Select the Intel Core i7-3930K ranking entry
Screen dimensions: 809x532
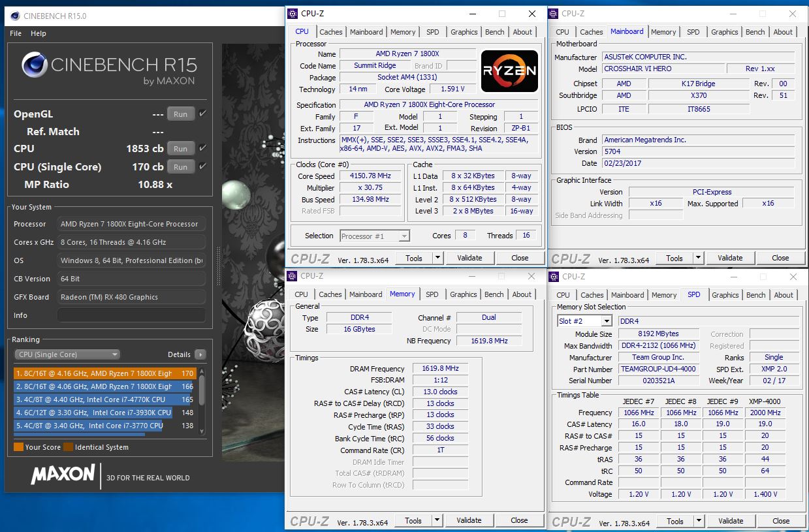tap(104, 413)
